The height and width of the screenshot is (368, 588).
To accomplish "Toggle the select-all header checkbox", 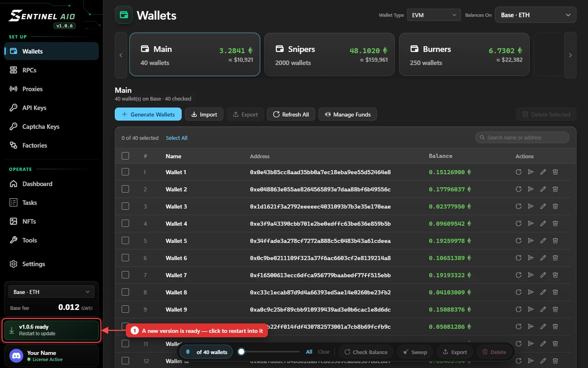I will point(125,156).
